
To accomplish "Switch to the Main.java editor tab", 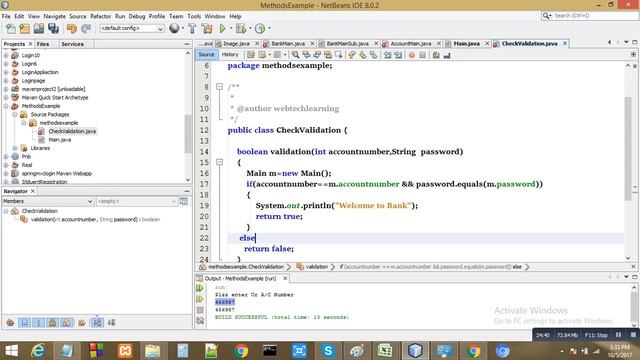I will 467,44.
